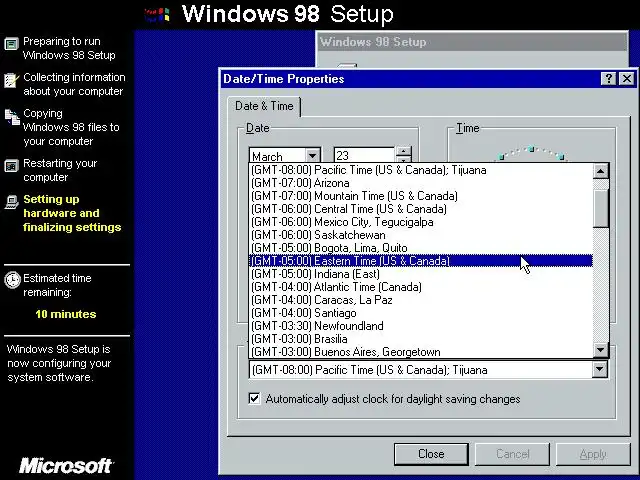Click the Microsoft logo
640x480 pixels.
click(66, 466)
